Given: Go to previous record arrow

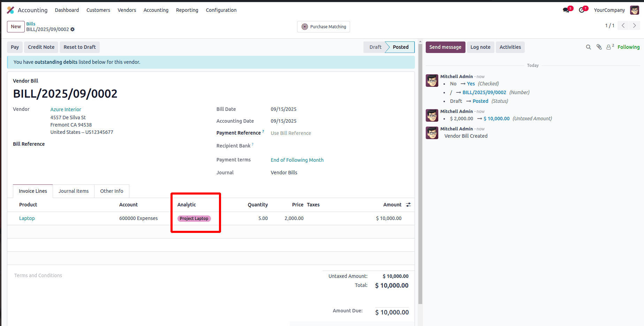Looking at the screenshot, I should coord(623,25).
